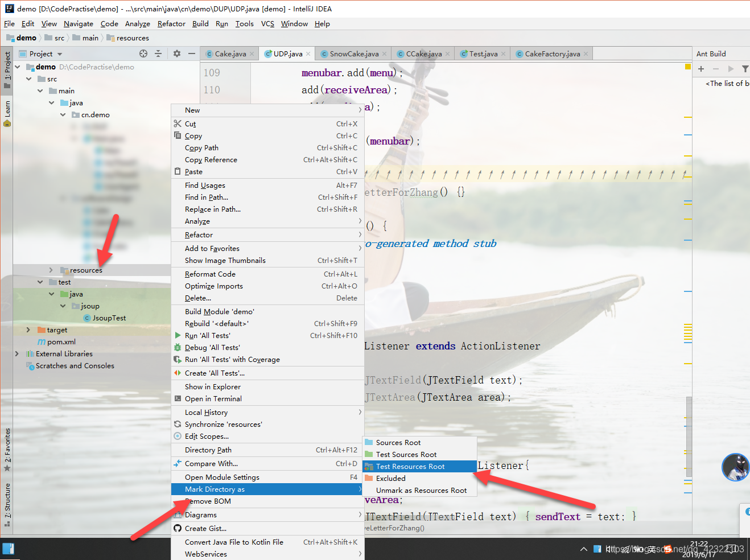The image size is (750, 560).
Task: Open the 1: Project side tool window
Action: point(7,69)
